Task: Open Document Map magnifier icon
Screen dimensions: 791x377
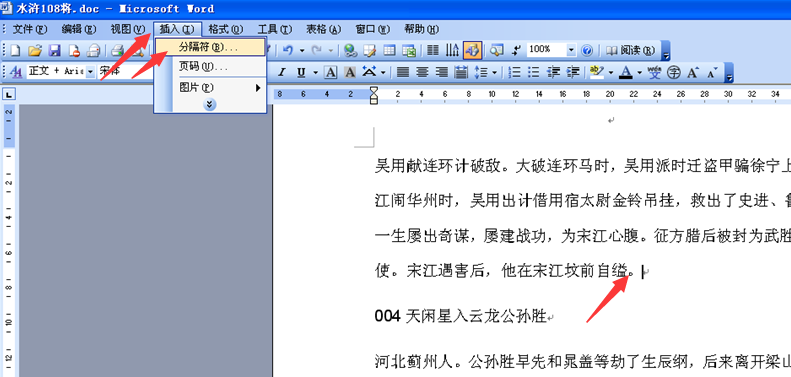Action: [497, 50]
